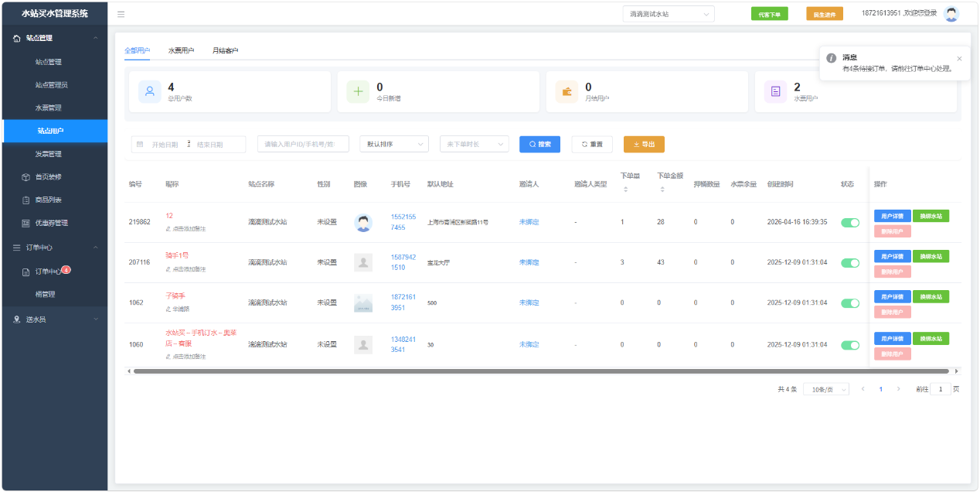Click the edit pencil next to 华浦路
Image resolution: width=980 pixels, height=492 pixels.
(x=168, y=309)
